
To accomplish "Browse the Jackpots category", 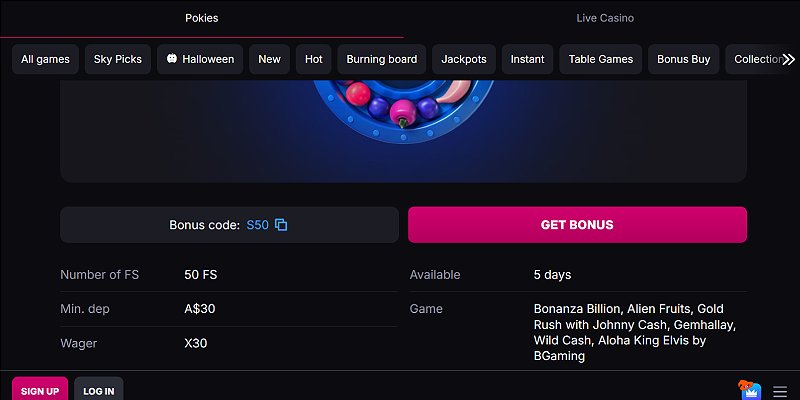I will (464, 59).
